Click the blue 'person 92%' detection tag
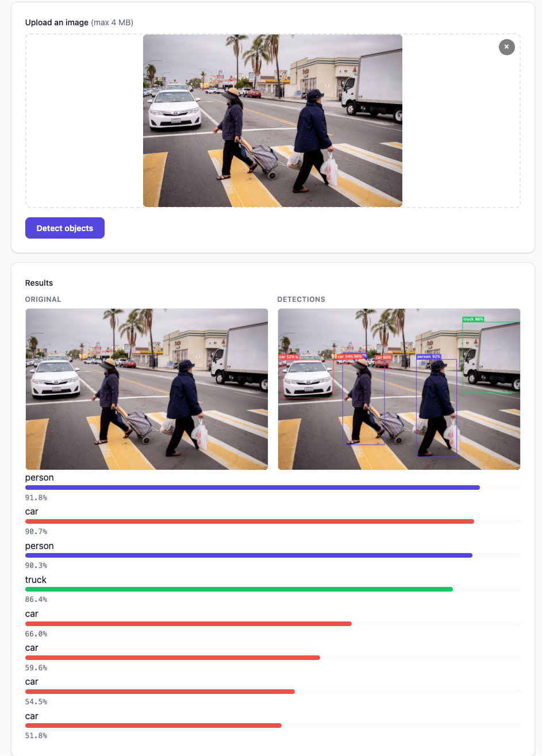 click(428, 357)
